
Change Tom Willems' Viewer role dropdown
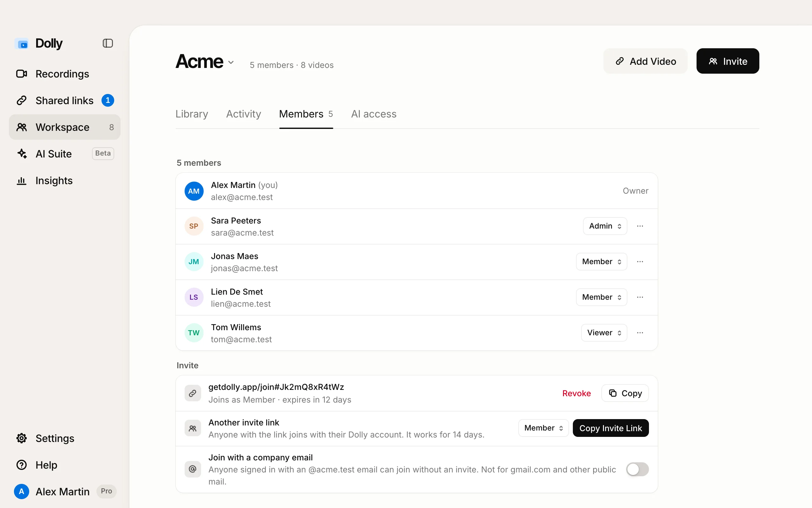pos(604,333)
